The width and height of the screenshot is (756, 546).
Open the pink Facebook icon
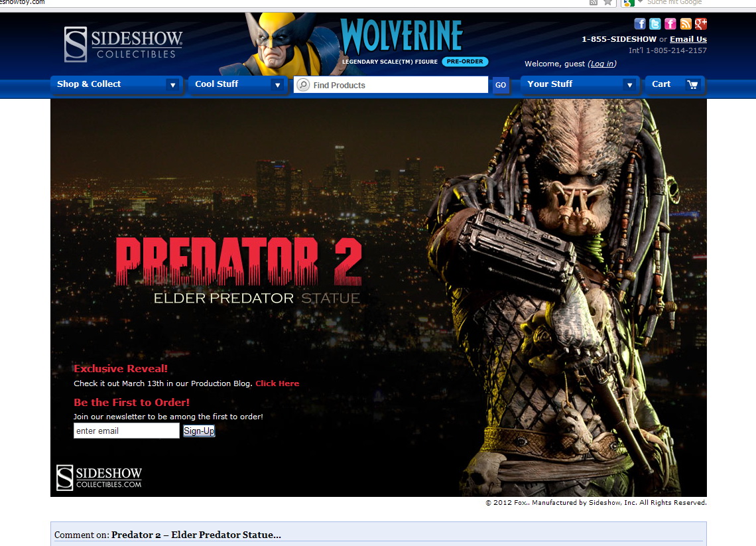click(x=670, y=24)
